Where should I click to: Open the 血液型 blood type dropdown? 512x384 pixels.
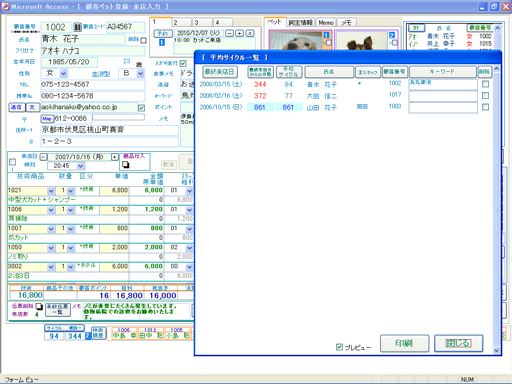(x=141, y=73)
